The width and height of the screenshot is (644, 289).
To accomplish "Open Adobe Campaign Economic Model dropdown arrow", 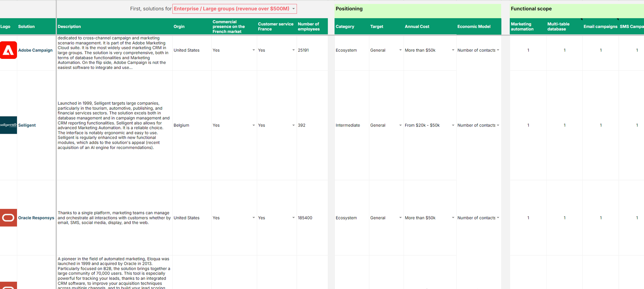I will coord(498,50).
